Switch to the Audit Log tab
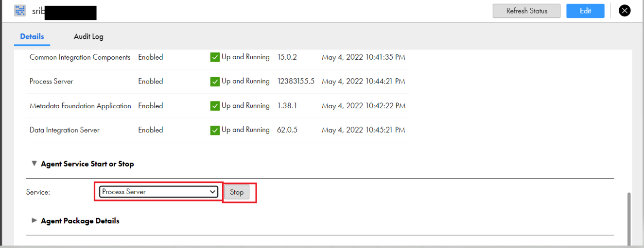 click(88, 36)
